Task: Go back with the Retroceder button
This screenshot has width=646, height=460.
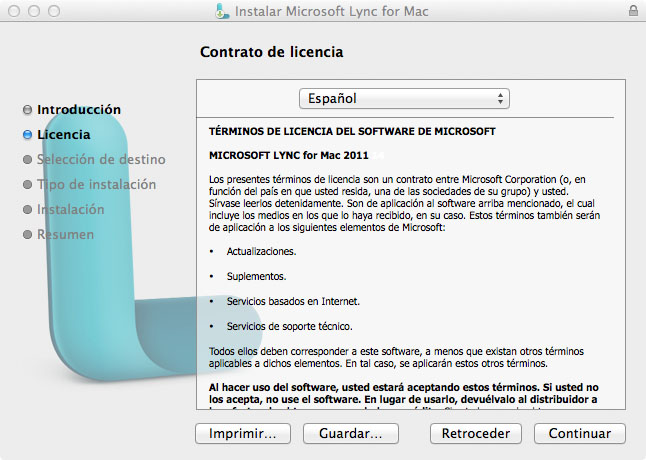Action: point(476,433)
